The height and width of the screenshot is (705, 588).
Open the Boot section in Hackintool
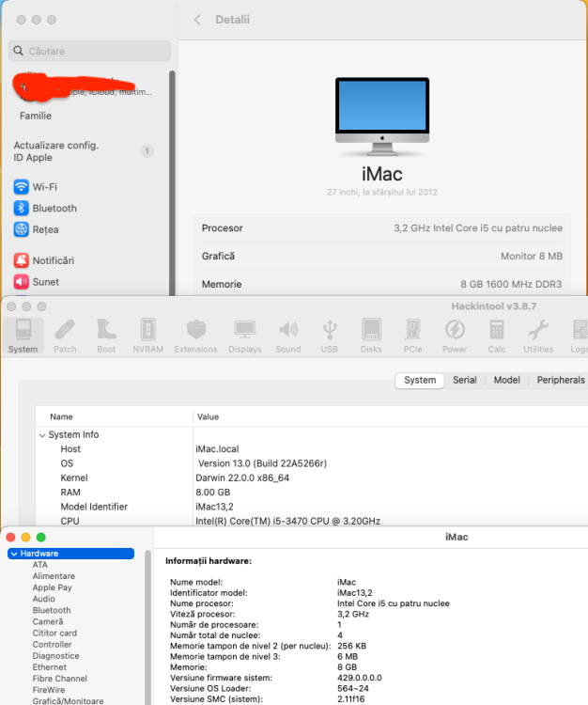pyautogui.click(x=106, y=336)
